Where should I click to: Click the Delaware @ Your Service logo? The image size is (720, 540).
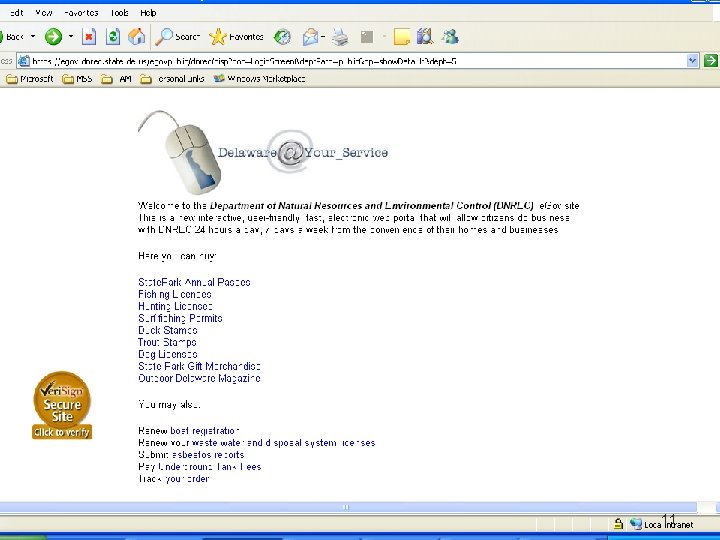(263, 152)
